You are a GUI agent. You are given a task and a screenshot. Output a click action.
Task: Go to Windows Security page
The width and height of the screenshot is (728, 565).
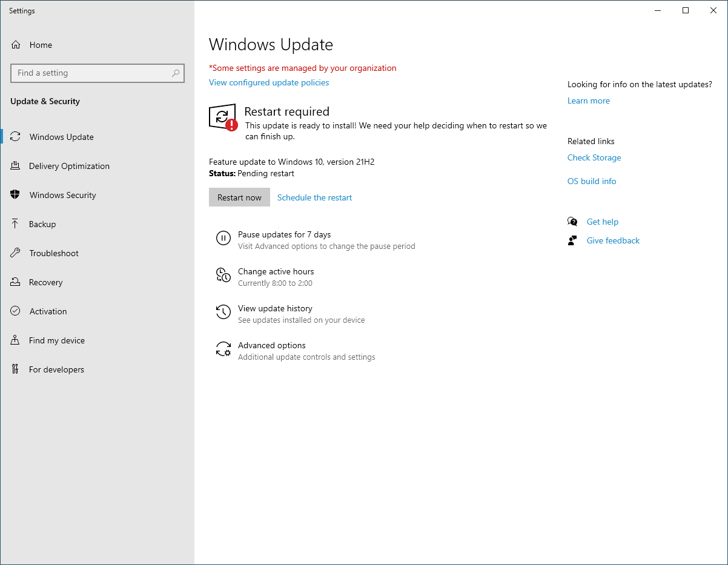(x=97, y=195)
